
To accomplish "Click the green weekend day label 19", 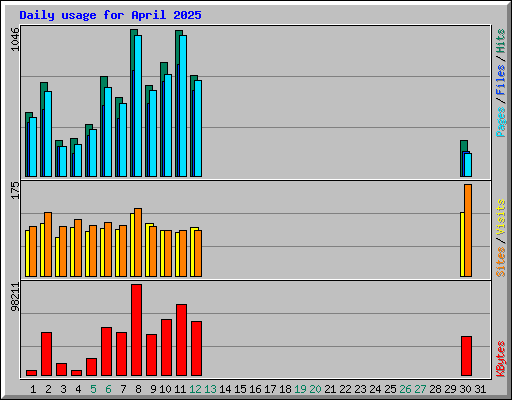I will tap(300, 389).
